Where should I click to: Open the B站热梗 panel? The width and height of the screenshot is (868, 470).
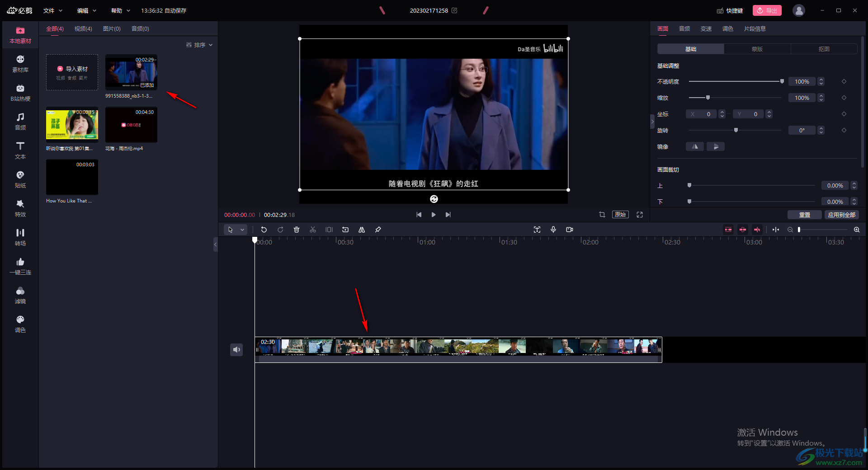(20, 93)
